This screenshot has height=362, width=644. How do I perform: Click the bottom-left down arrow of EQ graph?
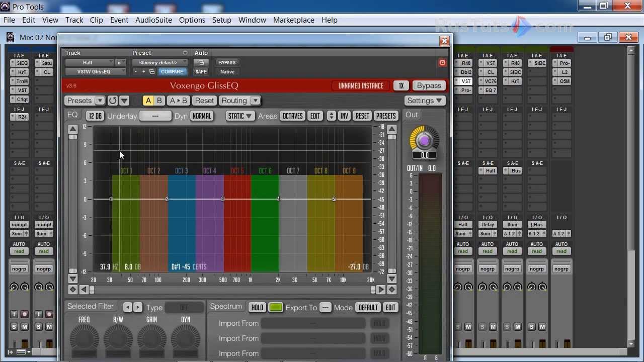coord(73,279)
